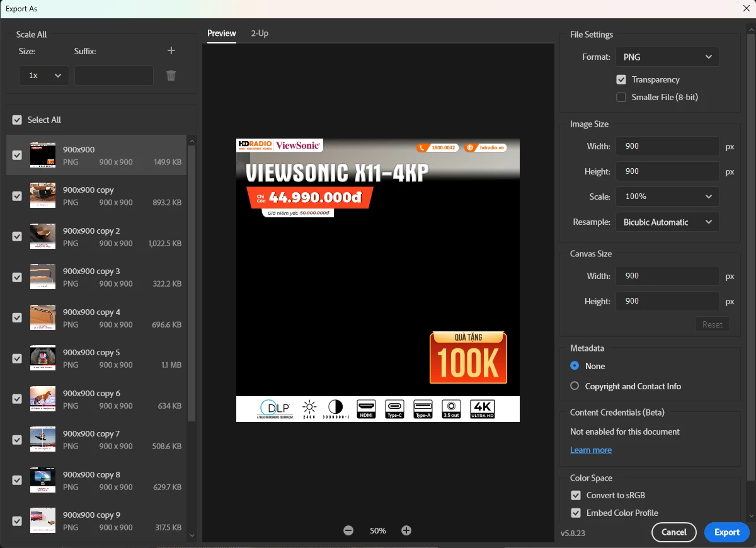Click the Not enabled for this document text
The height and width of the screenshot is (548, 756).
coord(625,431)
